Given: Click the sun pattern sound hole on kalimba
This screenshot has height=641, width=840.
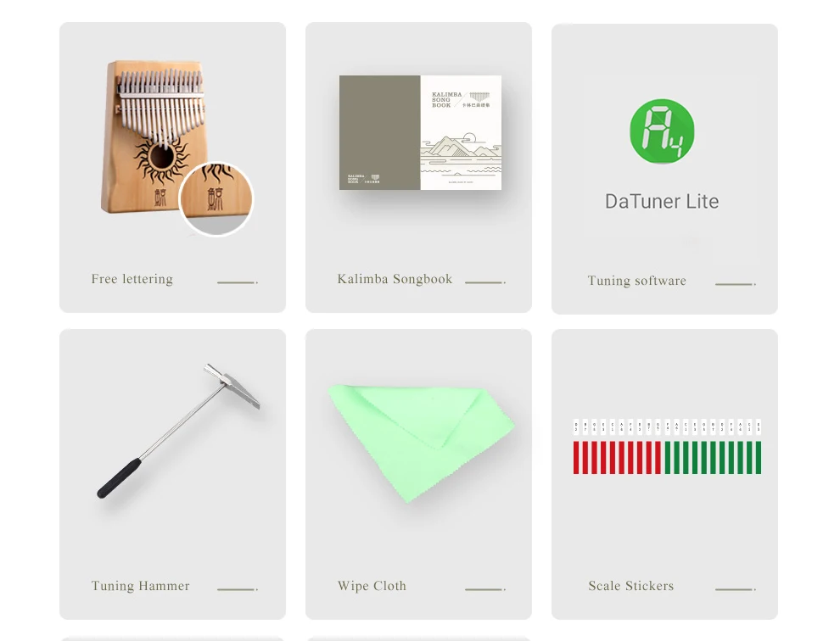Looking at the screenshot, I should pyautogui.click(x=162, y=158).
